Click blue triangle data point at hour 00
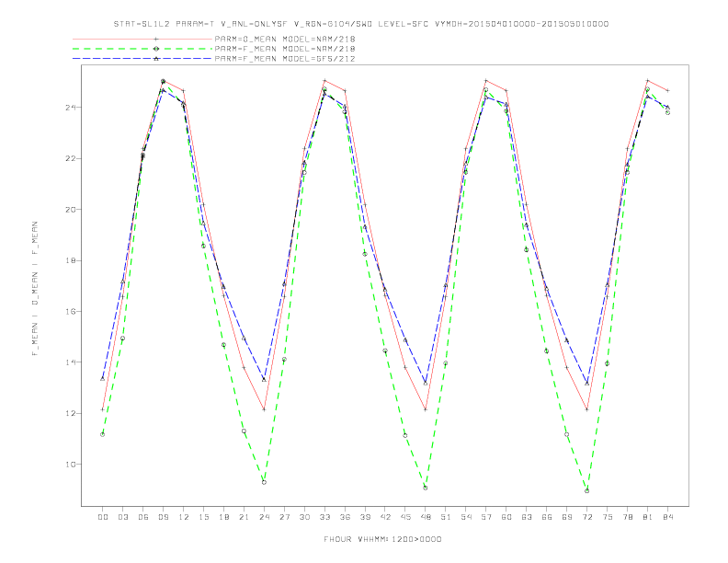Viewport: 728px width, 563px height. click(103, 379)
